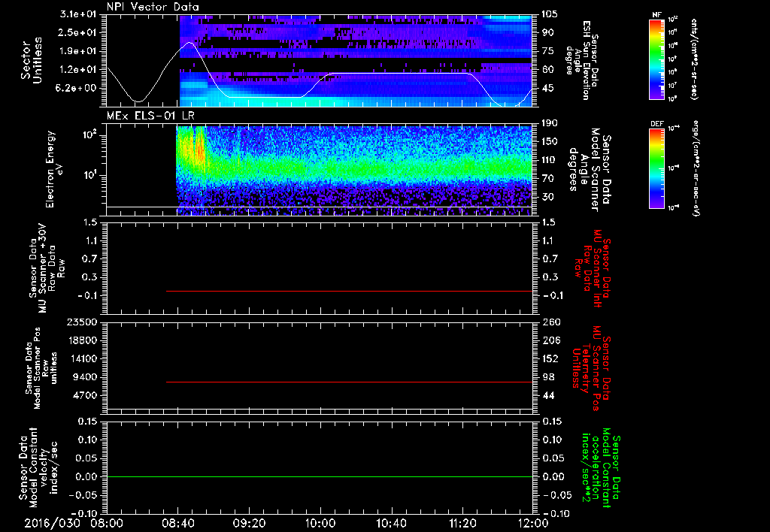The width and height of the screenshot is (770, 532).
Task: Click the 98 telemetry tick value
Action: [548, 377]
